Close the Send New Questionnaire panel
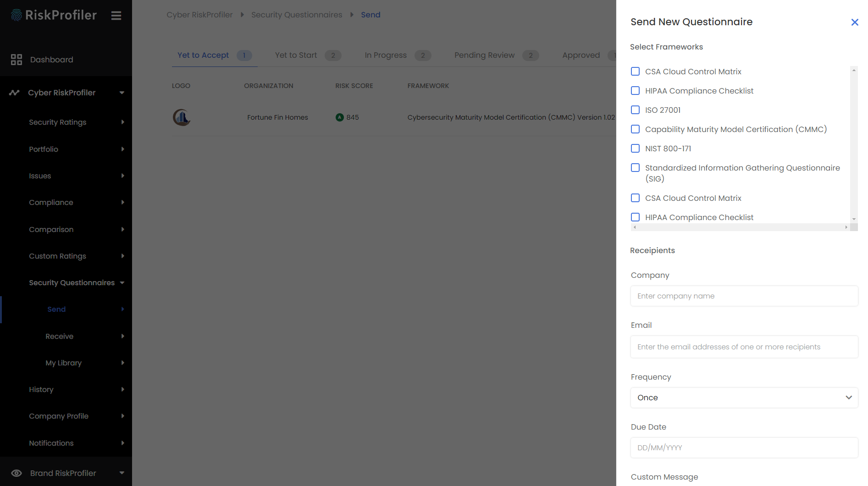The width and height of the screenshot is (868, 486). tap(855, 22)
